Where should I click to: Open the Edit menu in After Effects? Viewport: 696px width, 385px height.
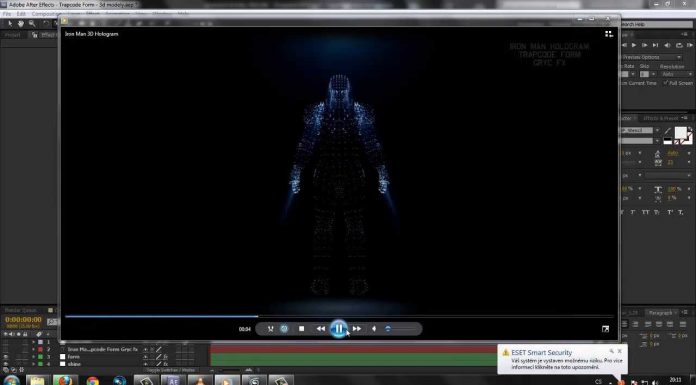coord(21,14)
